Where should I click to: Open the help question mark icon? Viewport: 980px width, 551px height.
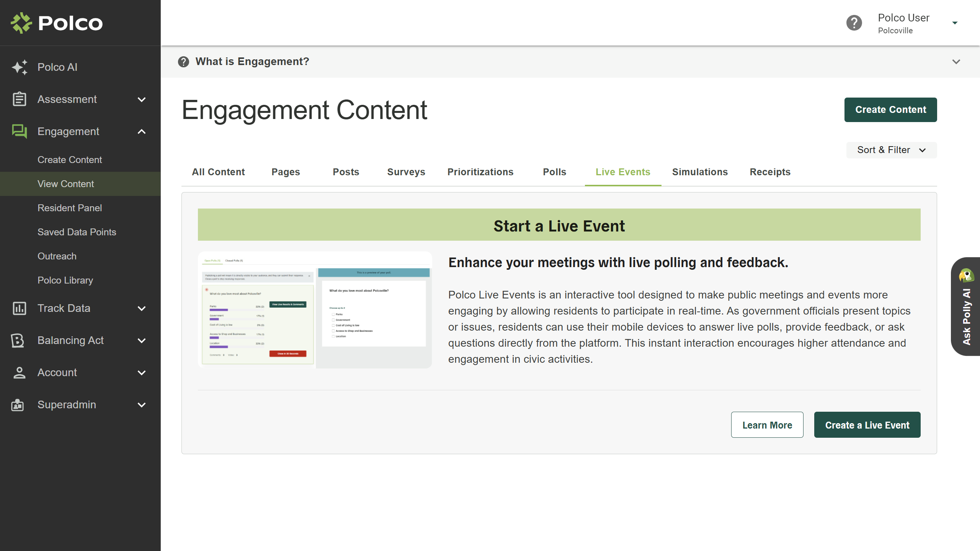click(854, 23)
